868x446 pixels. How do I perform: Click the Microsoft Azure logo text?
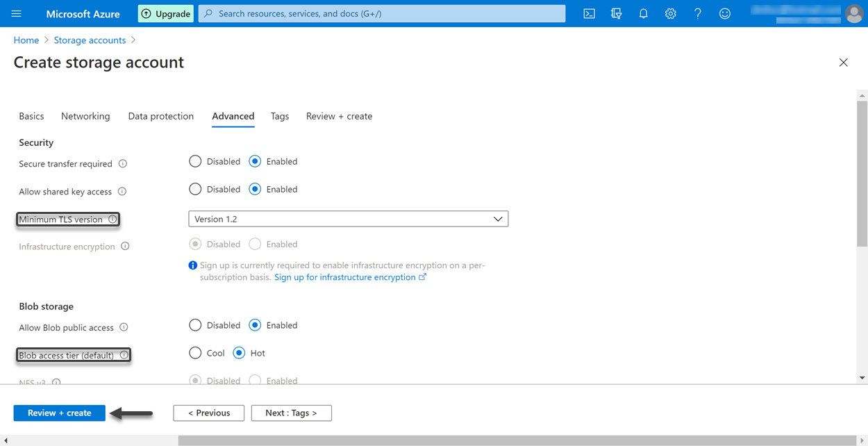(83, 14)
